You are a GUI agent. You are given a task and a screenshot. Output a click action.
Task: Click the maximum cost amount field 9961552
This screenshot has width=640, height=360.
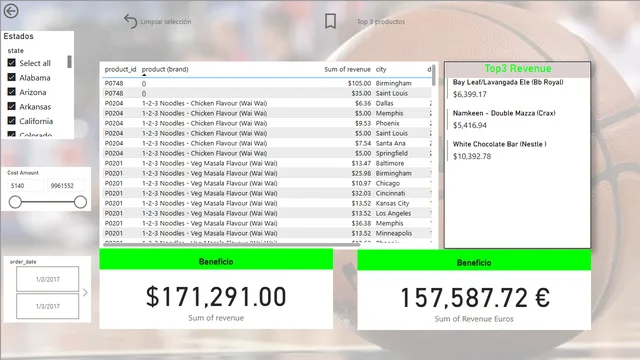tap(66, 186)
